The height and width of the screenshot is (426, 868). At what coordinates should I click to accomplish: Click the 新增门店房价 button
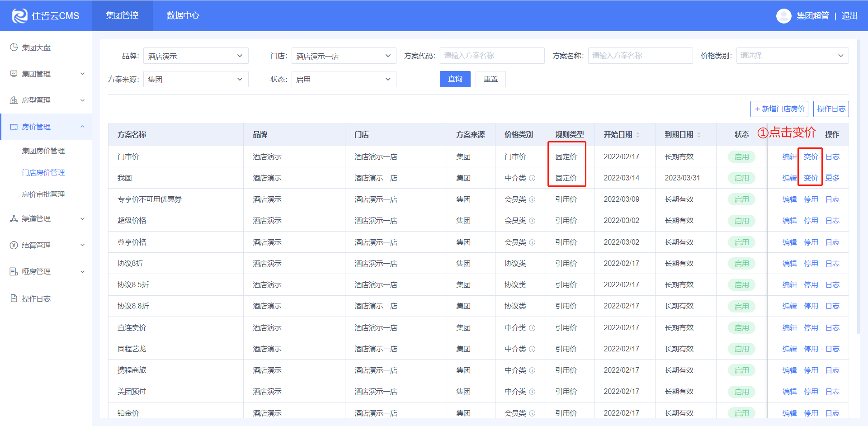tap(779, 109)
